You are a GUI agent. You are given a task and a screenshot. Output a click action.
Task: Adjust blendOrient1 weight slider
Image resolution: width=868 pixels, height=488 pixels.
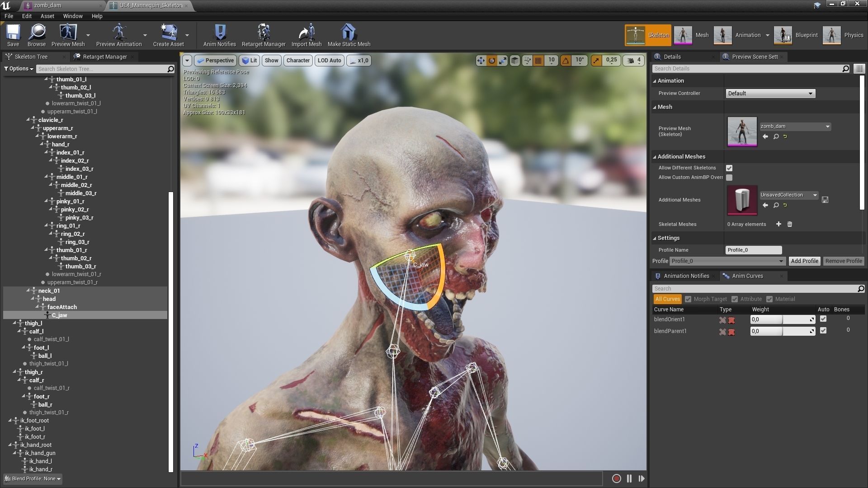coord(783,319)
